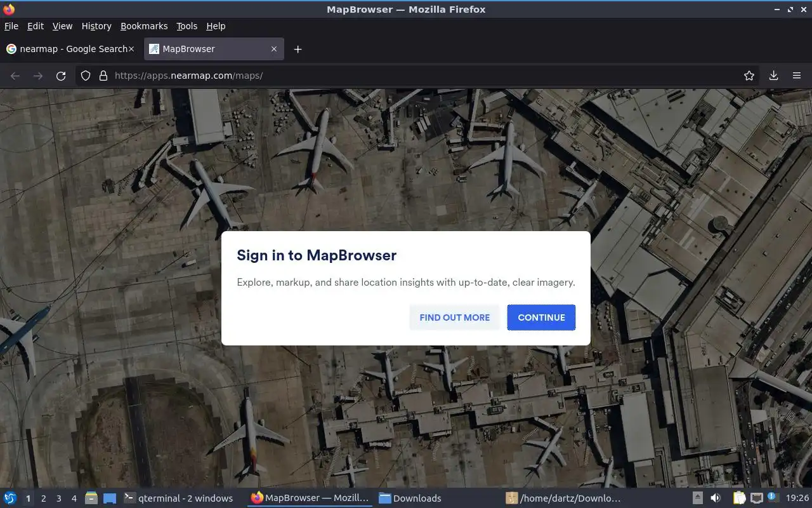Open the network status tray icon
This screenshot has width=812, height=508.
point(756,498)
